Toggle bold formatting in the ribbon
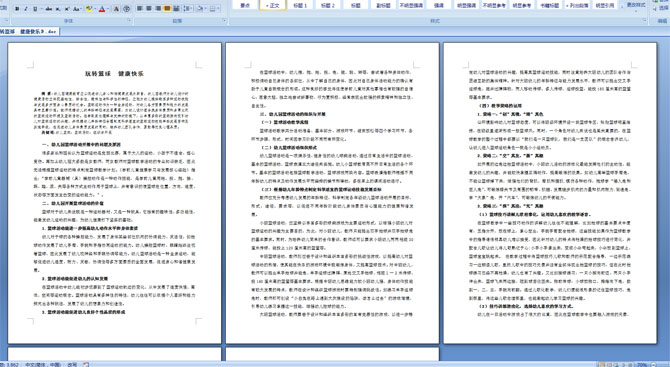This screenshot has width=670, height=367. coord(17,9)
